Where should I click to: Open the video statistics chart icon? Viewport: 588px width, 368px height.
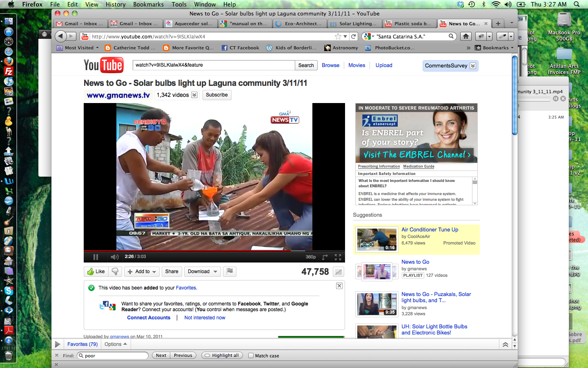[338, 272]
